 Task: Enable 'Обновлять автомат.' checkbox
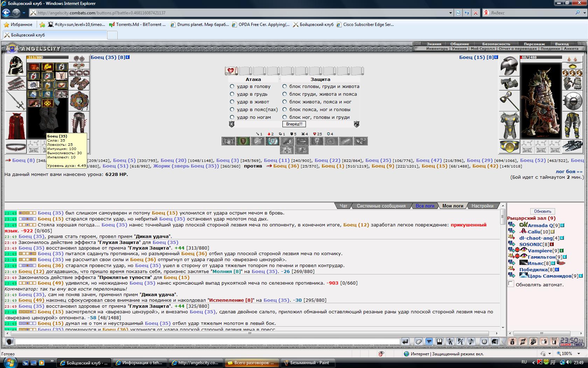(511, 284)
